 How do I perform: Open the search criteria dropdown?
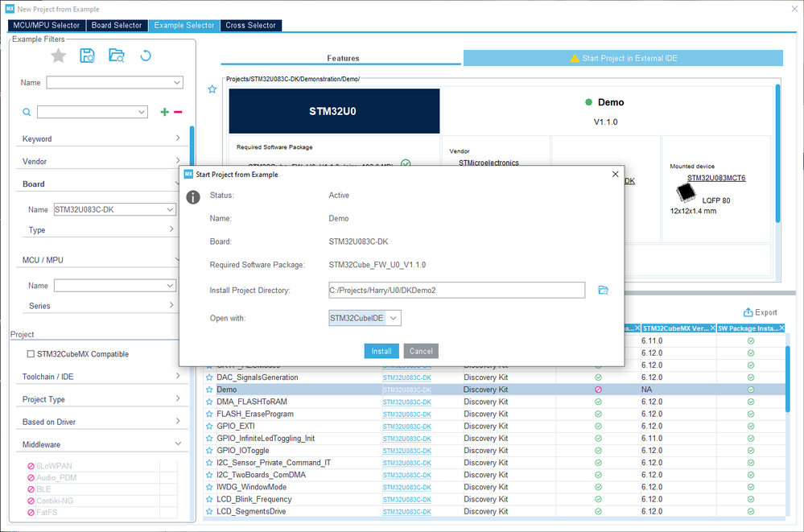[142, 112]
